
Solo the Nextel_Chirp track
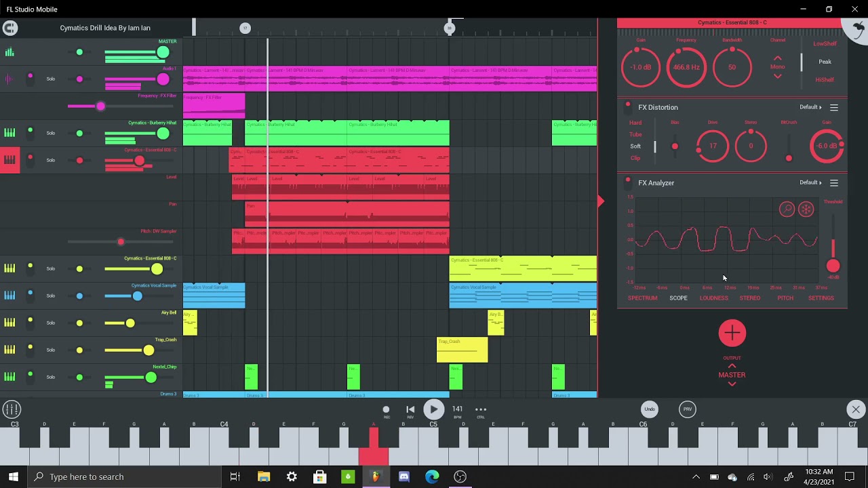tap(51, 378)
